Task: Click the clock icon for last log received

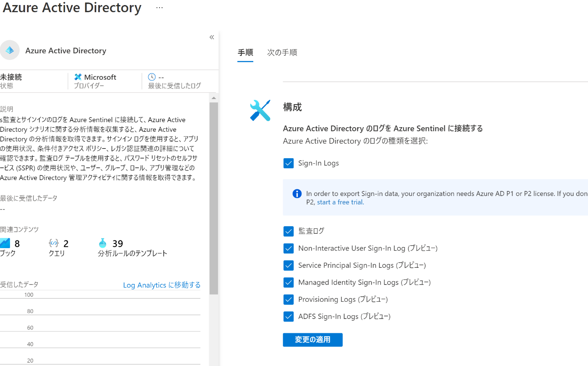Action: click(152, 77)
